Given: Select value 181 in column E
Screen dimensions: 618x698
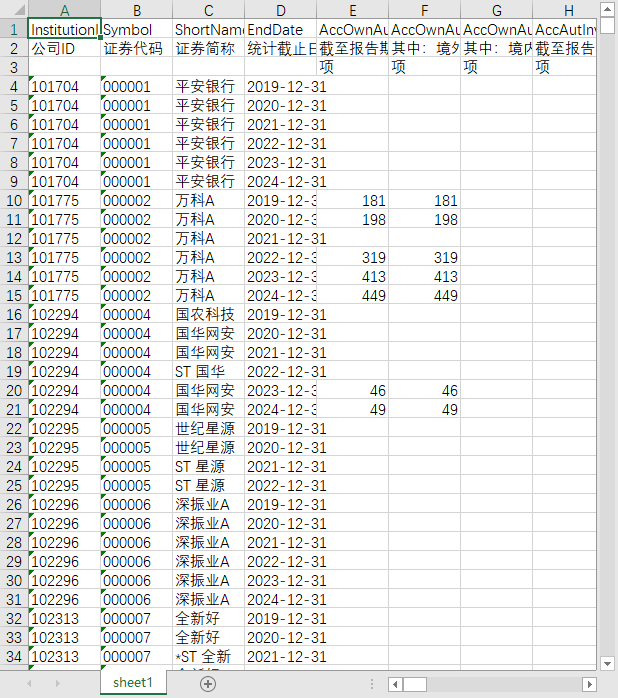Looking at the screenshot, I should (353, 200).
